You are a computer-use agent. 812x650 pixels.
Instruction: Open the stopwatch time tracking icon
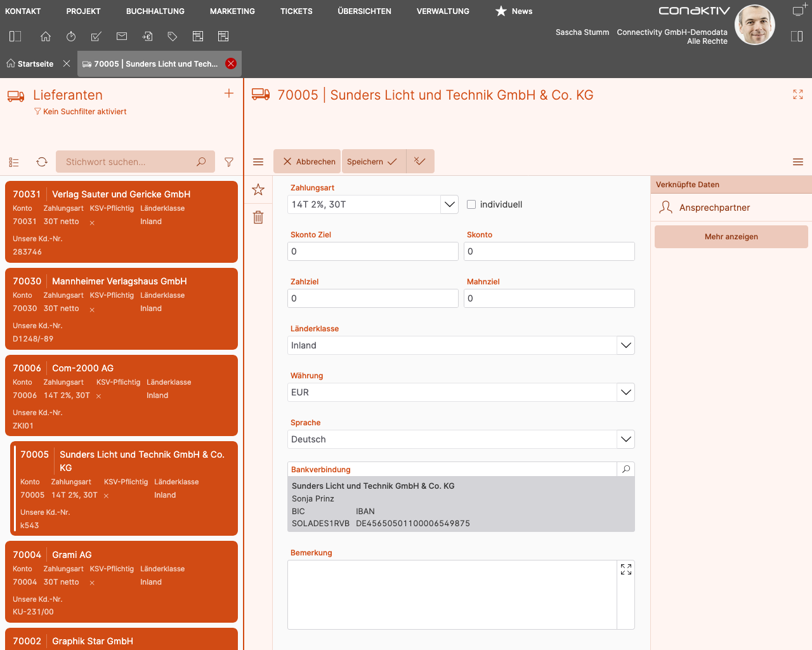click(x=71, y=37)
